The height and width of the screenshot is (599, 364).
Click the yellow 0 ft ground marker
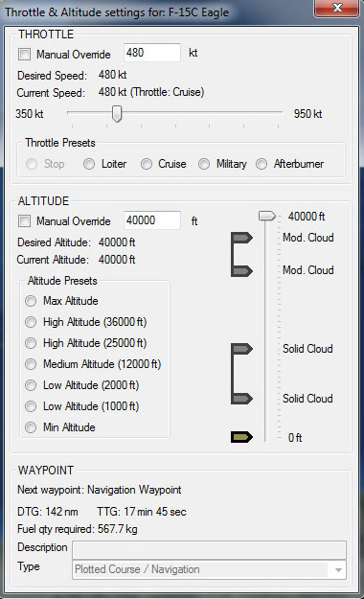(241, 437)
